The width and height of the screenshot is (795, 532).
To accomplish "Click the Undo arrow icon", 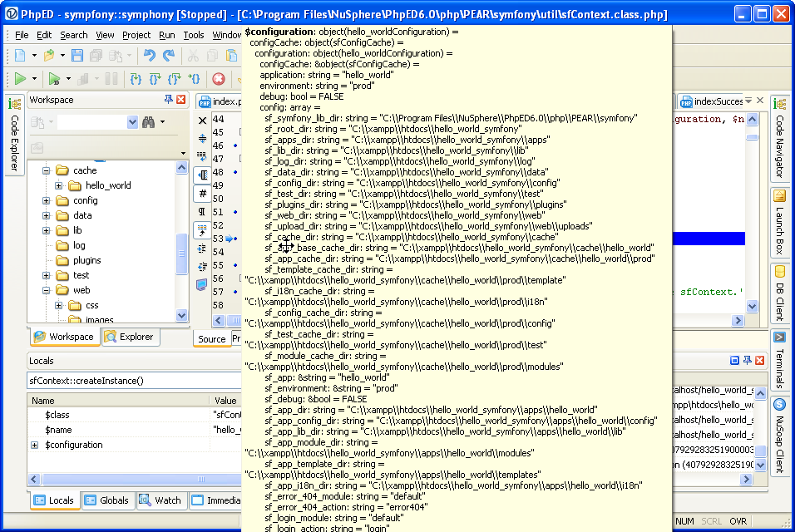I will coord(149,56).
